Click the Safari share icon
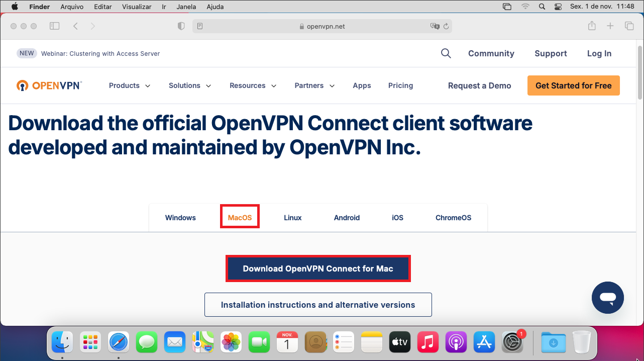 coord(592,26)
